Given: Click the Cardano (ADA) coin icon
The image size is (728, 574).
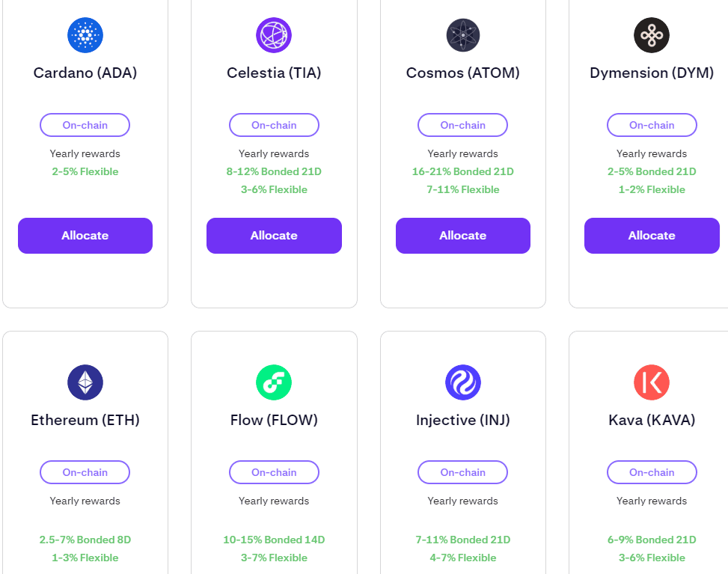Looking at the screenshot, I should pos(85,34).
